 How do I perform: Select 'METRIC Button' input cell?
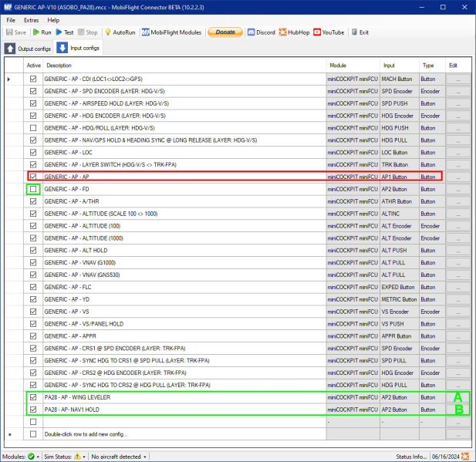[400, 299]
